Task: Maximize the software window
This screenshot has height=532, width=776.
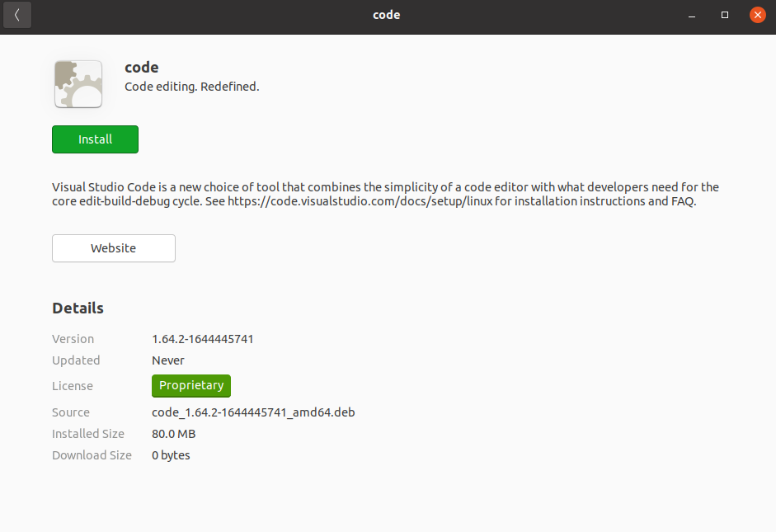Action: point(725,15)
